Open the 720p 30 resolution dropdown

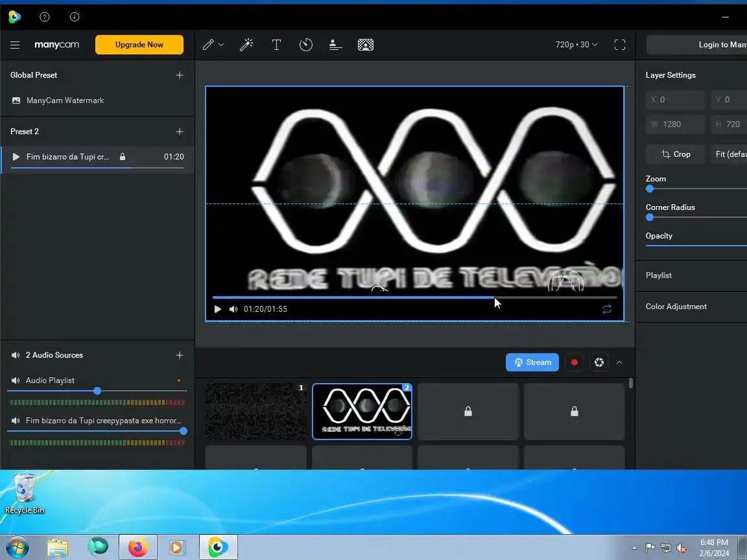pyautogui.click(x=576, y=45)
